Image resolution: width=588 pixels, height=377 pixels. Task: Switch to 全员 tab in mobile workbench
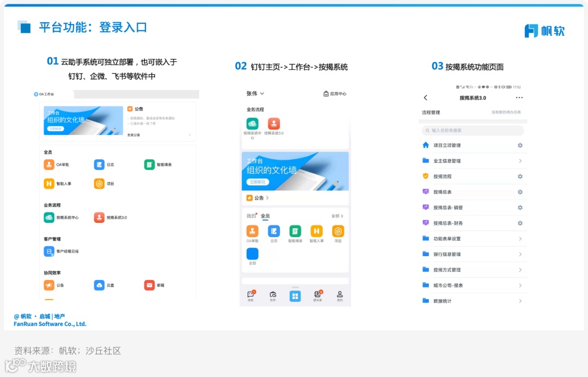click(x=265, y=216)
